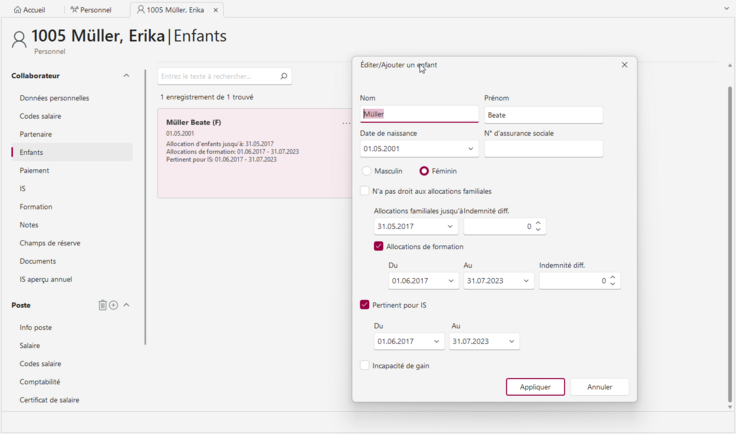This screenshot has height=434, width=736.
Task: Open the tab overflow chevron at top right
Action: [727, 9]
